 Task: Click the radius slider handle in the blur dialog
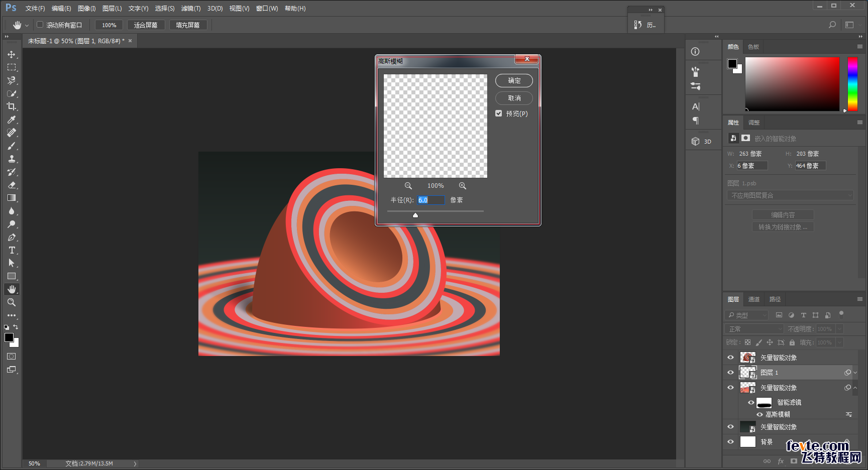click(415, 215)
